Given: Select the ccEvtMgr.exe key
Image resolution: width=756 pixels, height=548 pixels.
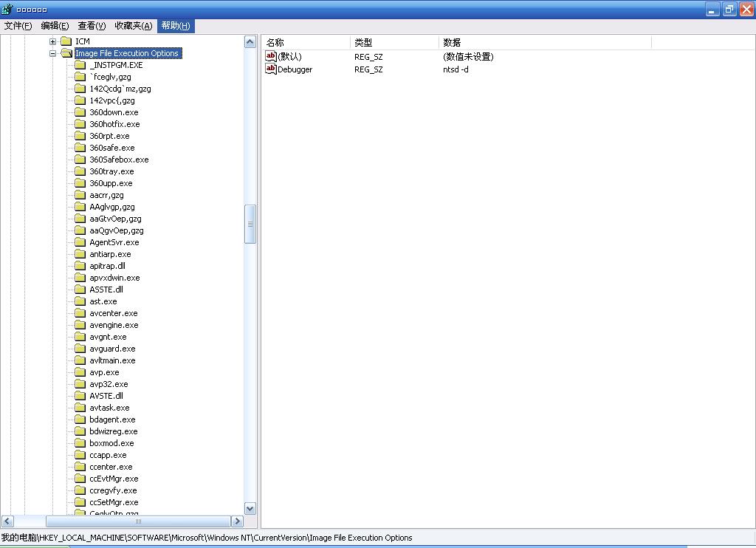Looking at the screenshot, I should tap(114, 479).
